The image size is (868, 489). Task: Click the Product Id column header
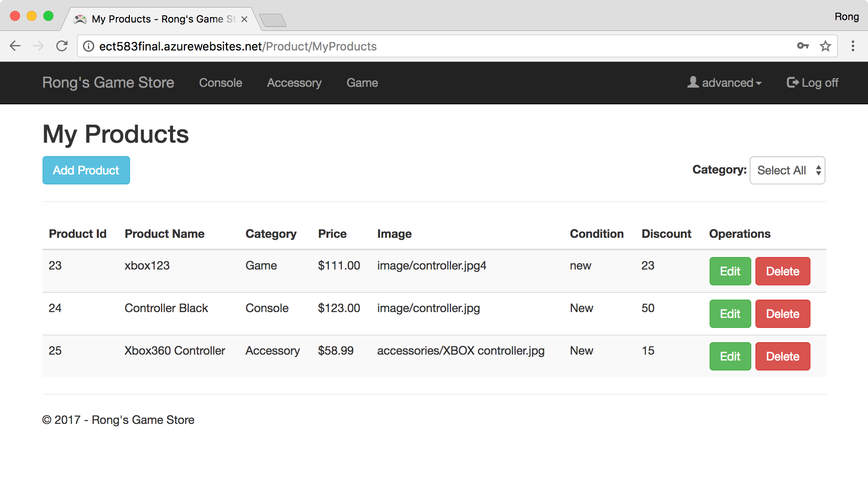click(x=78, y=234)
